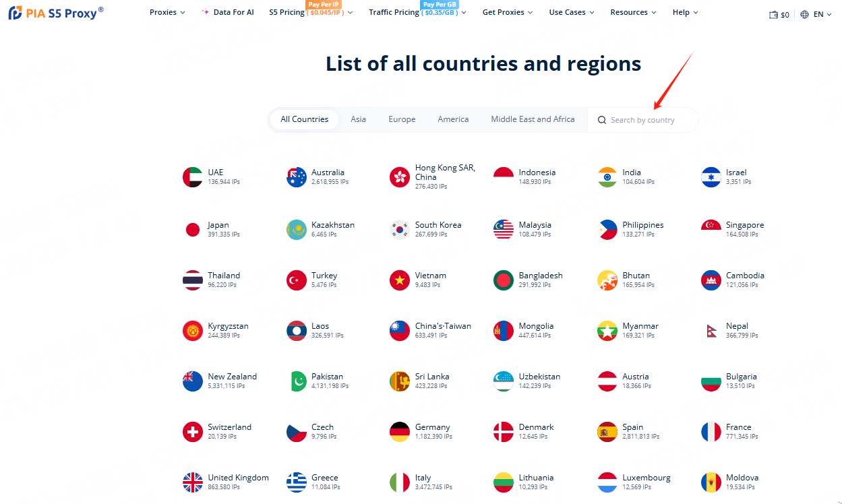Click the Search by country field
Viewport: 842px width, 504px height.
[x=647, y=120]
